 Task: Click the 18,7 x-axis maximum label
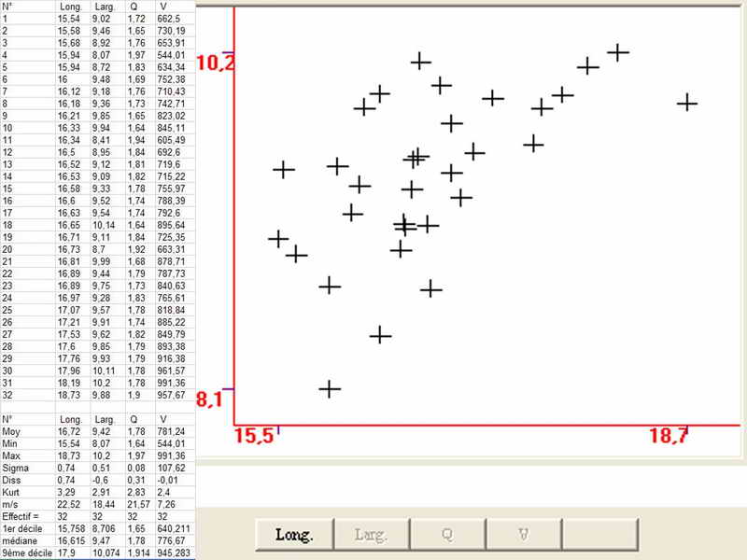pos(669,435)
